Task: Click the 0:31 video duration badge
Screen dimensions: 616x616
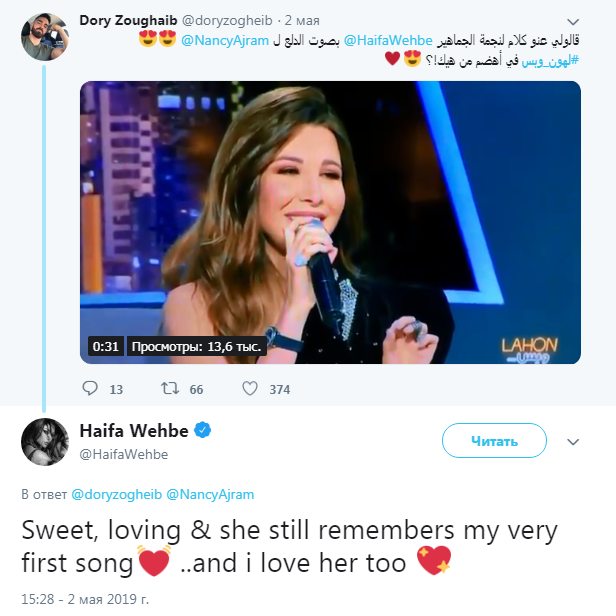Action: point(105,346)
